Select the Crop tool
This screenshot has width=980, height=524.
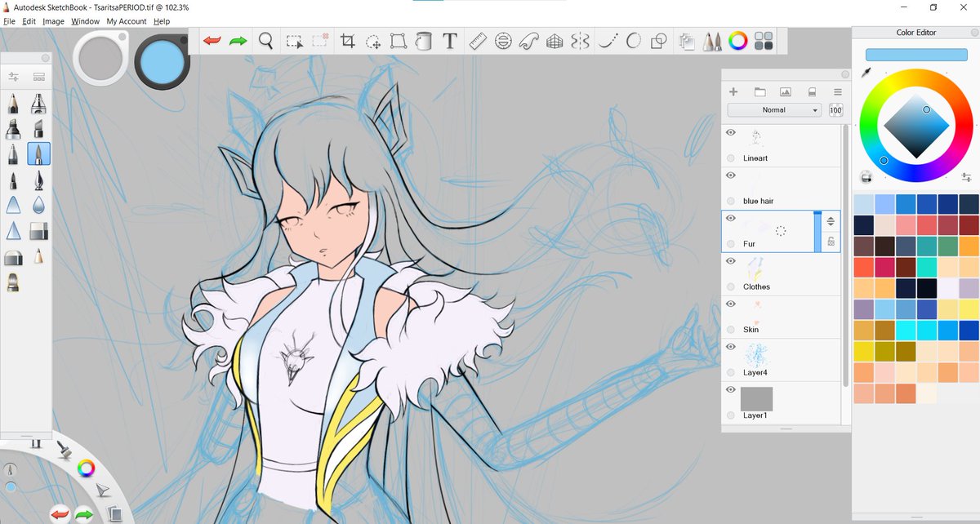(x=347, y=41)
